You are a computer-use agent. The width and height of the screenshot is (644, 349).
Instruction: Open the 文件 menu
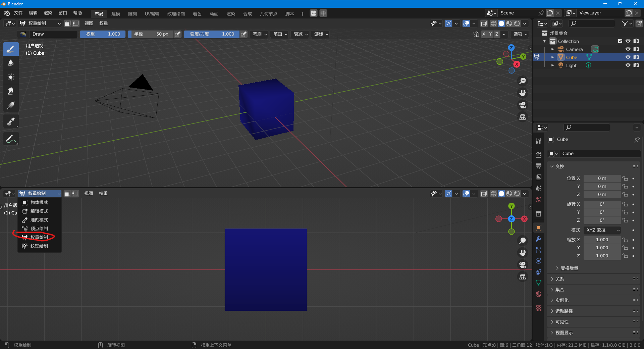pos(18,13)
